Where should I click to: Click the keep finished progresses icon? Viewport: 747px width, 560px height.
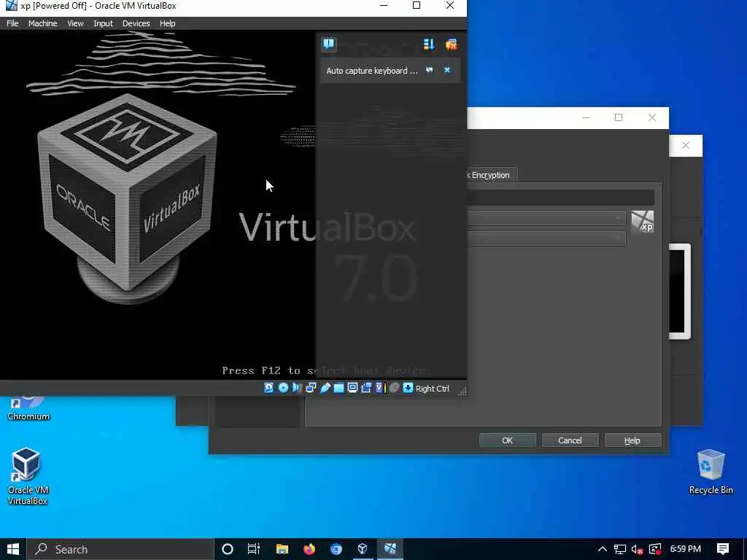pos(451,44)
